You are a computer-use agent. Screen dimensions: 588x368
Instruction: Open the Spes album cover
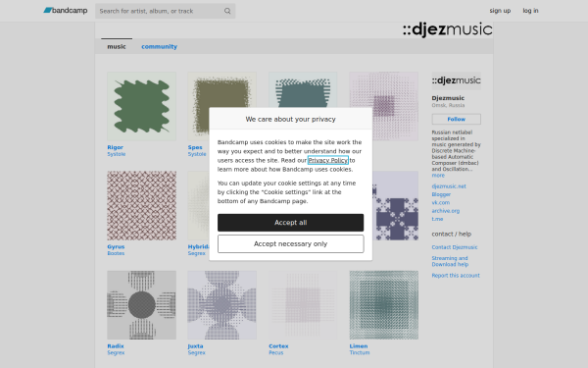point(222,90)
